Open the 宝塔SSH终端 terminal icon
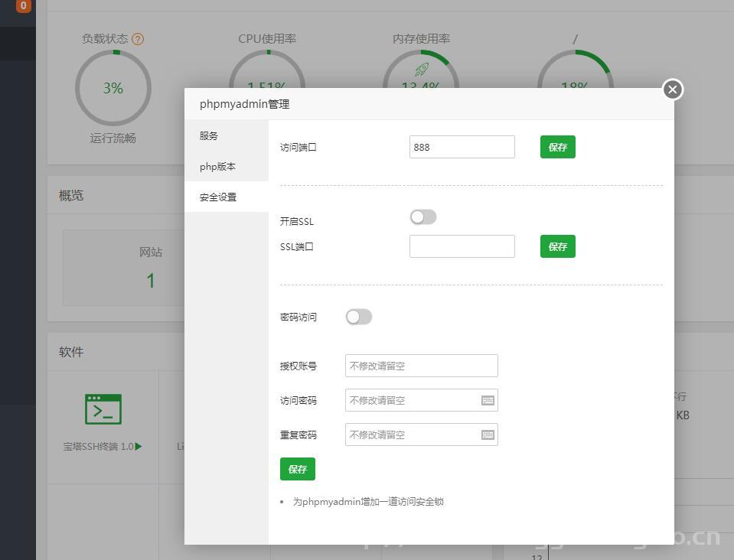Screen dimensions: 734x560 pyautogui.click(x=102, y=409)
